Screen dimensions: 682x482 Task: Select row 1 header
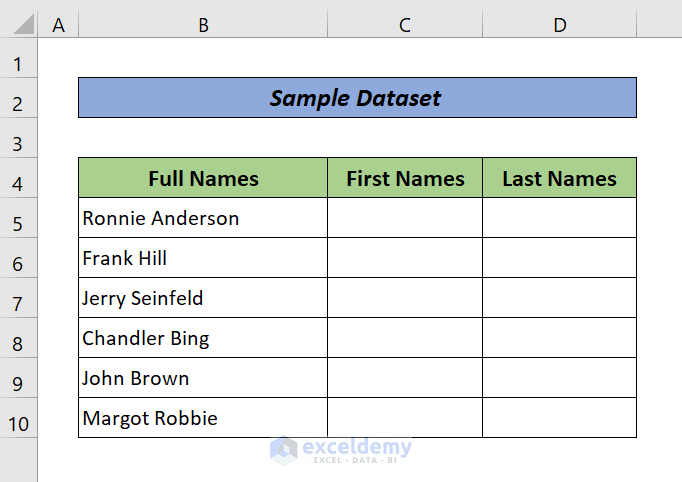click(x=18, y=65)
